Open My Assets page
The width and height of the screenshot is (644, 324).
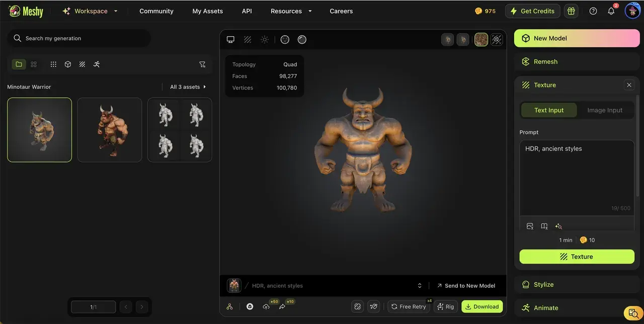(207, 11)
